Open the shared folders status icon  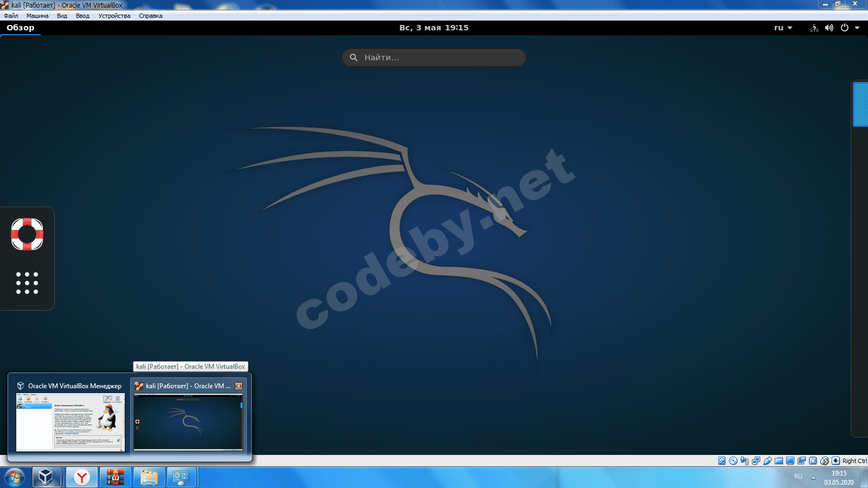[x=779, y=461]
